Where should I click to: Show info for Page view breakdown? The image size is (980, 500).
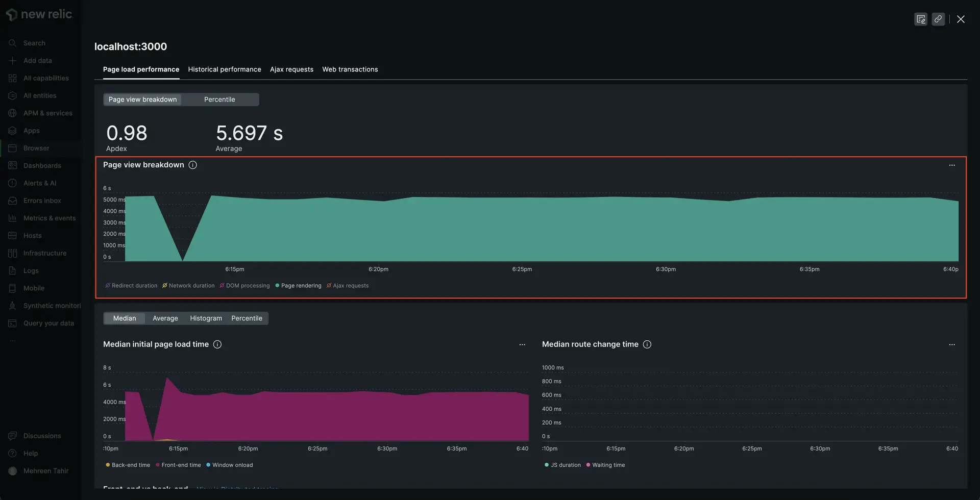coord(193,165)
